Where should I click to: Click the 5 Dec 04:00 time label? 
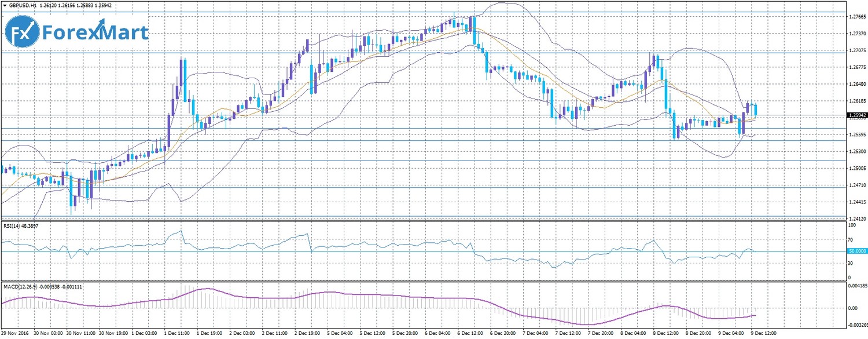(x=340, y=334)
